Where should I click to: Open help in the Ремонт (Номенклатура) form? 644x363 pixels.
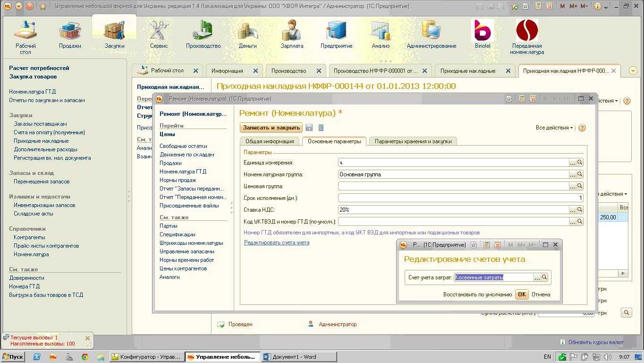point(582,128)
